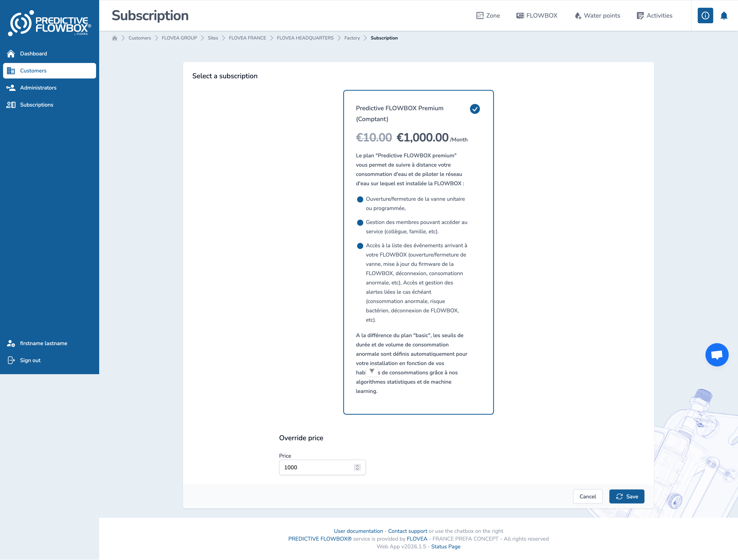The image size is (738, 560).
Task: Save the subscription changes
Action: (x=626, y=496)
